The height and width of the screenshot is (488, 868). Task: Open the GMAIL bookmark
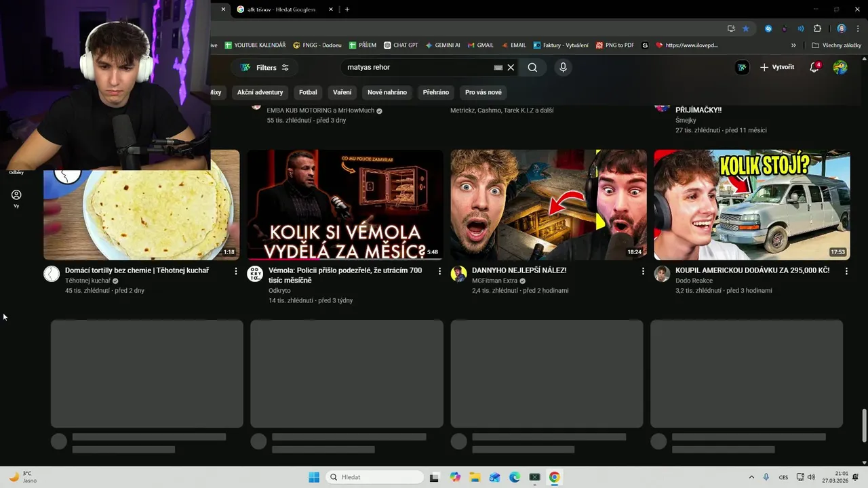click(x=481, y=45)
